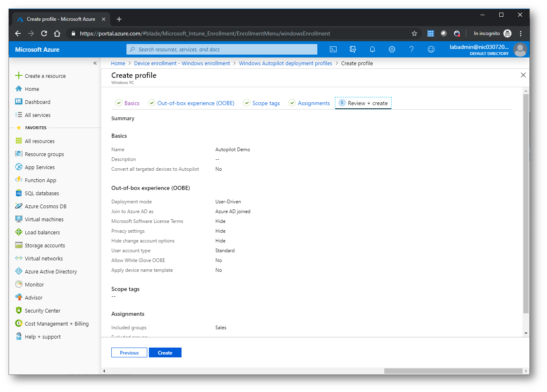The height and width of the screenshot is (392, 547).
Task: Click the Standard user account type value
Action: (225, 251)
